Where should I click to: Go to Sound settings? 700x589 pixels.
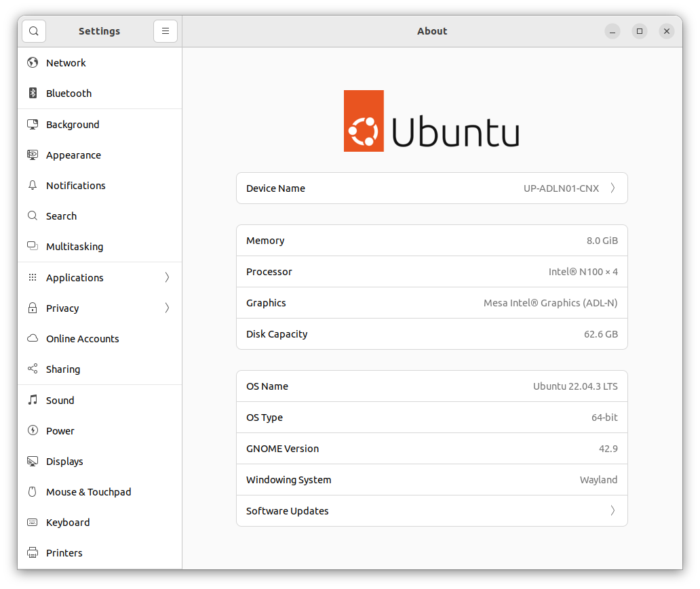point(100,400)
